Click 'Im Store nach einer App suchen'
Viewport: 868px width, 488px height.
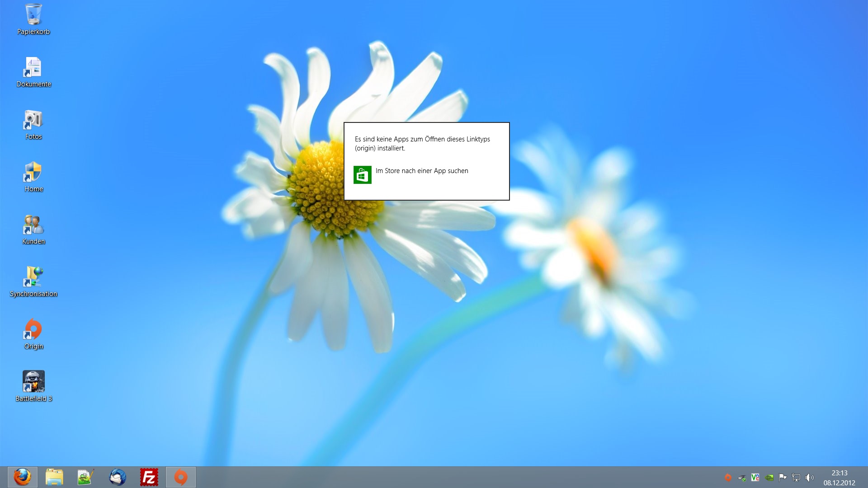(421, 171)
